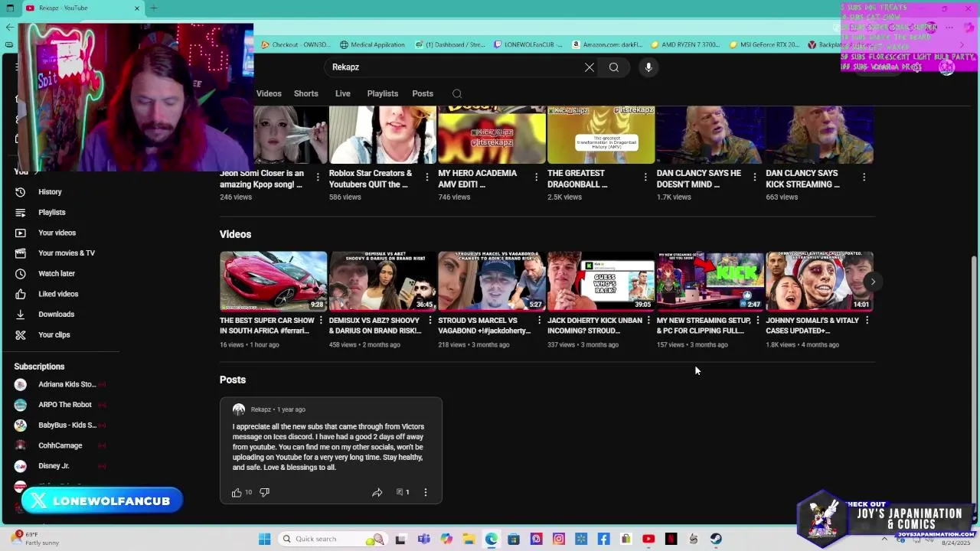Open the post's more options menu
This screenshot has width=980, height=551.
tap(426, 492)
